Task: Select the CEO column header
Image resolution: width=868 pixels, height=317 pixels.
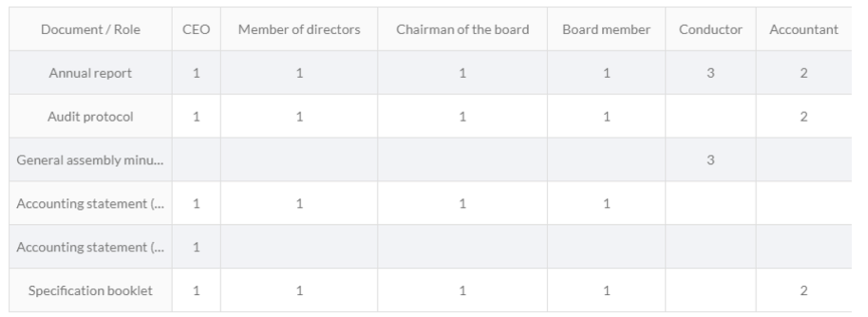Action: (196, 29)
